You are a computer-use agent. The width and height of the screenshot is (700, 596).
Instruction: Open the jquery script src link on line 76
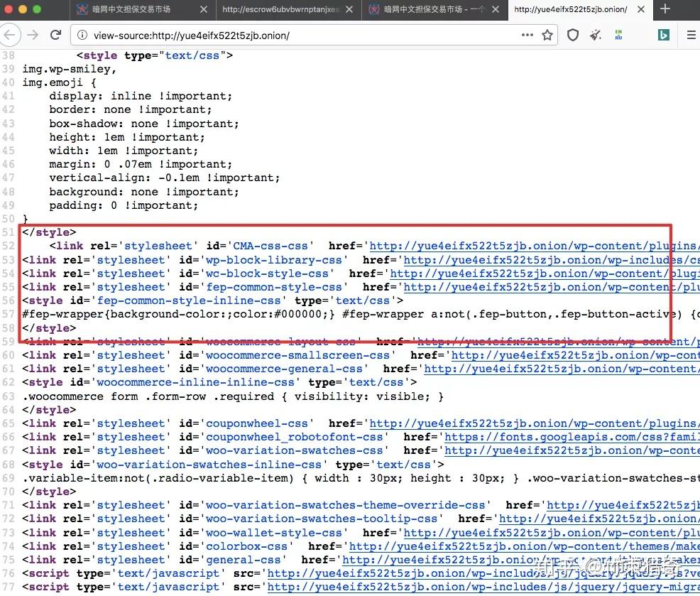pos(483,574)
